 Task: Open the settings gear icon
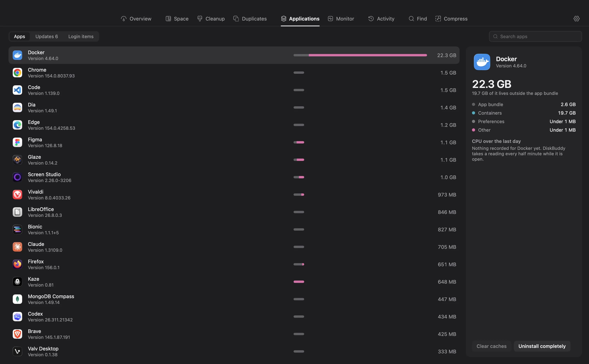pos(576,19)
